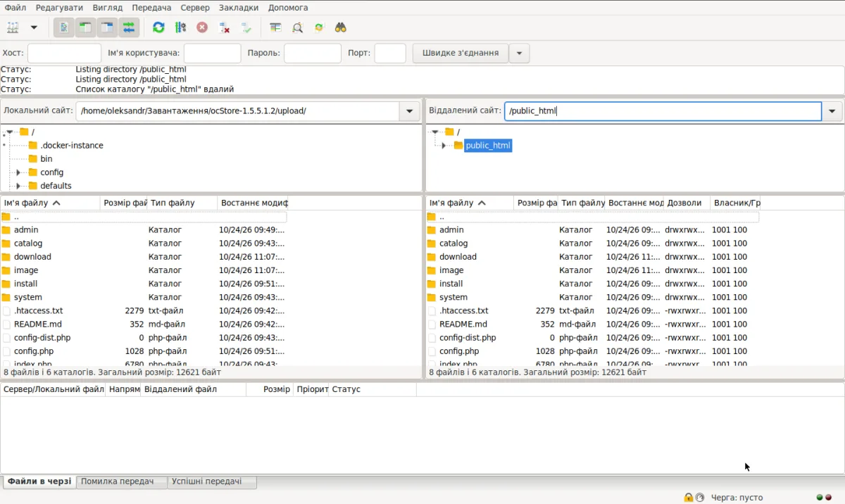Open the Закладки menu
The height and width of the screenshot is (504, 845).
[238, 8]
